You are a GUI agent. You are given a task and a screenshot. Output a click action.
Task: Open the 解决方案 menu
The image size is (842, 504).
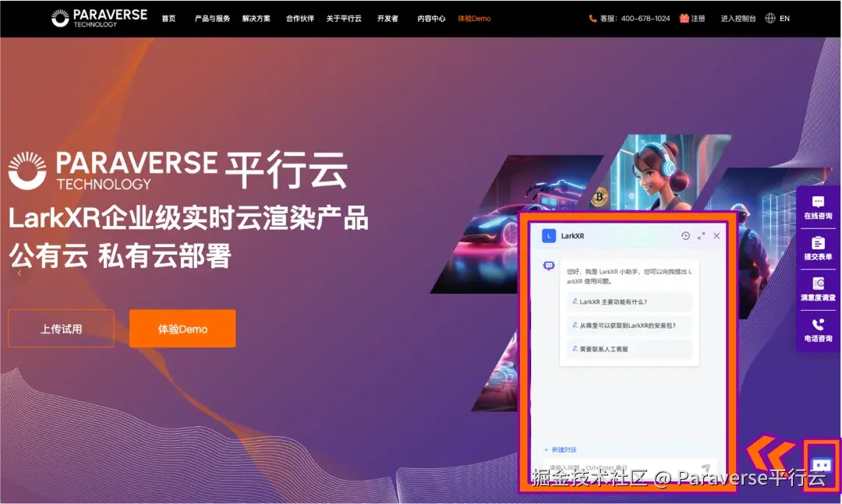(x=255, y=18)
